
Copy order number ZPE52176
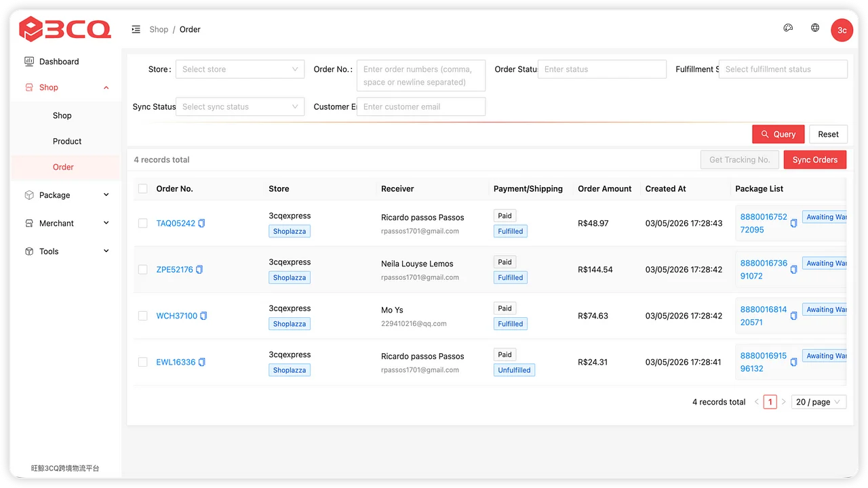199,270
